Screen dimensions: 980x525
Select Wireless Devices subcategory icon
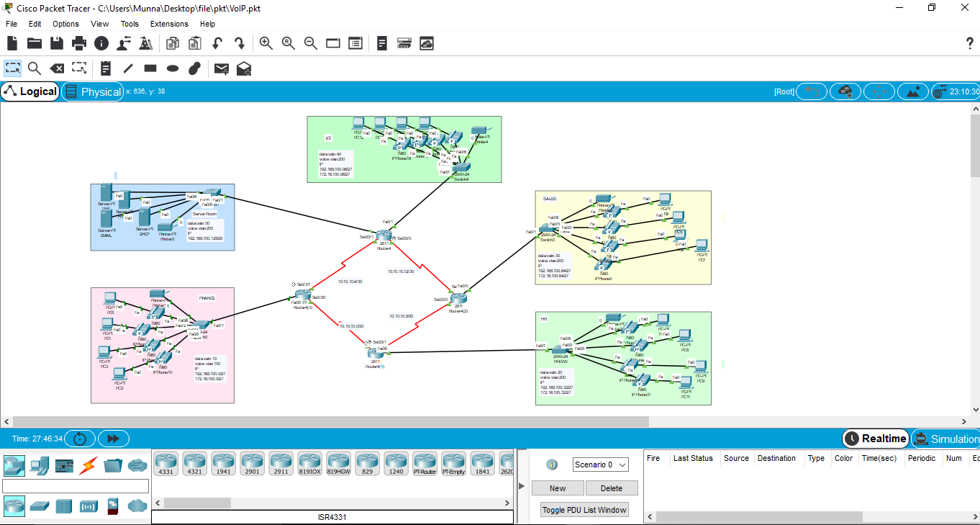pos(88,506)
